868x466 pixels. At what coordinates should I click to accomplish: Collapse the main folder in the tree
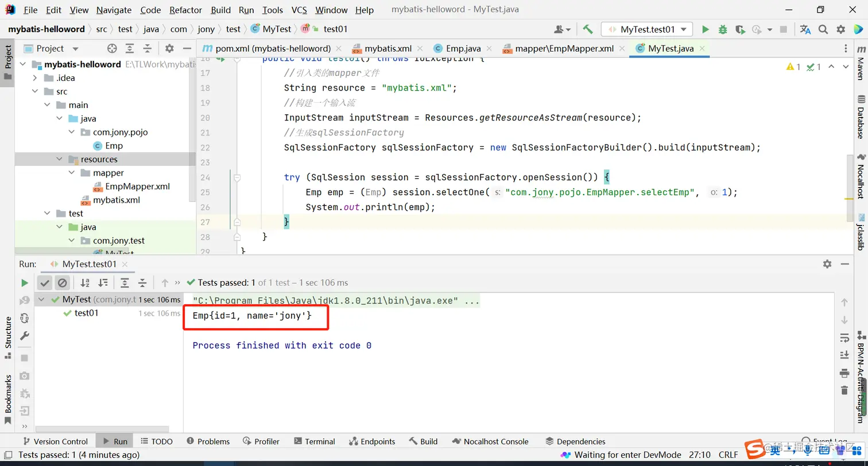point(47,105)
